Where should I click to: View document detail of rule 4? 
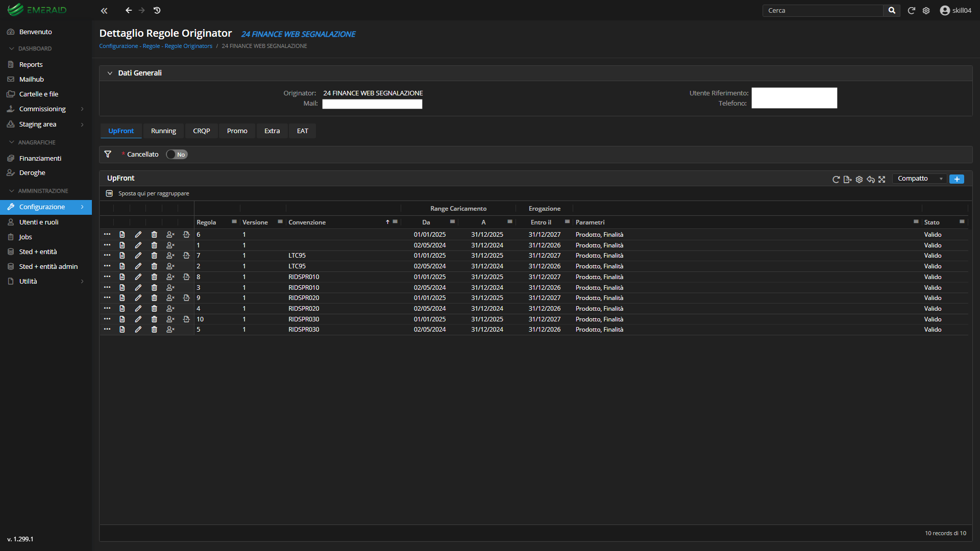122,309
